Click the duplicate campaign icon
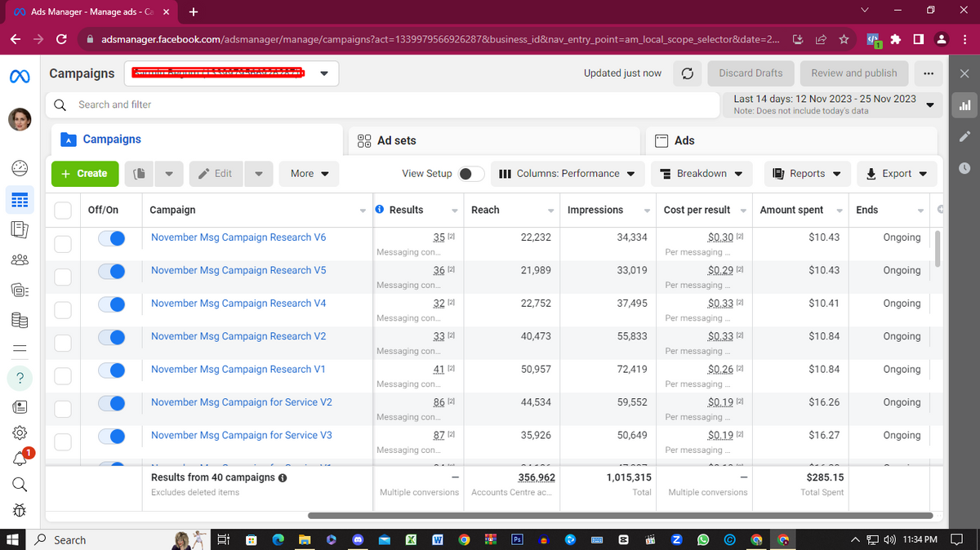Screen dimensions: 980x550 click(140, 174)
